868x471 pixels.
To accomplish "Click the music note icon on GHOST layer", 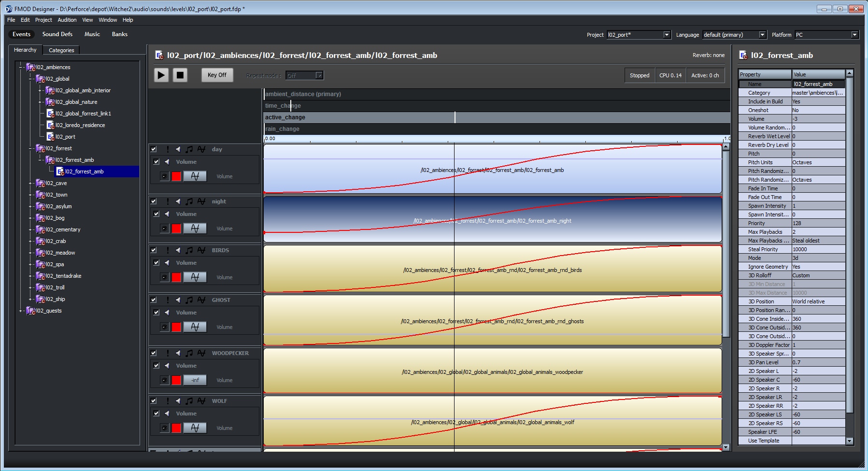I will (x=189, y=300).
